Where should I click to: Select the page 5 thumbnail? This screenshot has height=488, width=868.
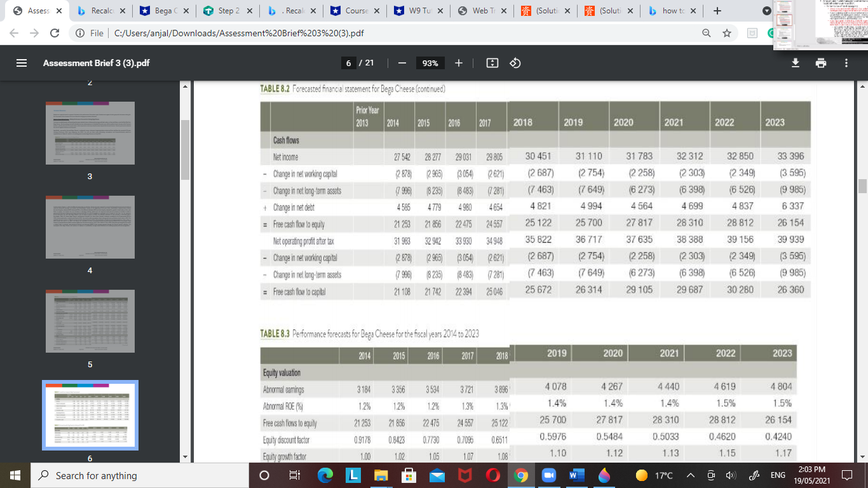[90, 320]
